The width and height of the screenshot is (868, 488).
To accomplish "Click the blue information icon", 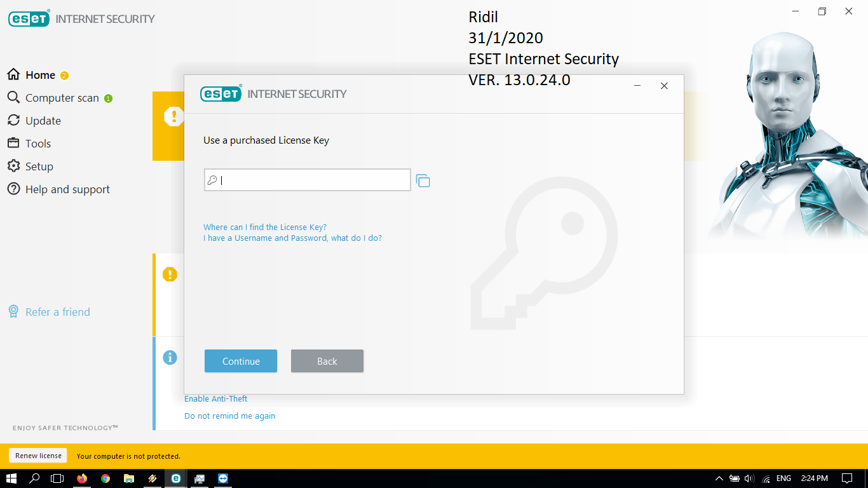I will [x=170, y=358].
